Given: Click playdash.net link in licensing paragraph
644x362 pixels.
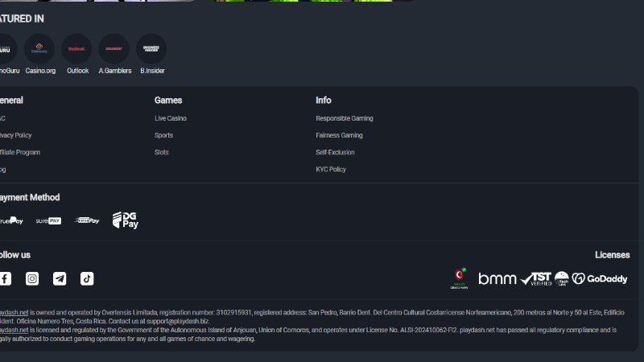Looking at the screenshot, I should 14,330.
